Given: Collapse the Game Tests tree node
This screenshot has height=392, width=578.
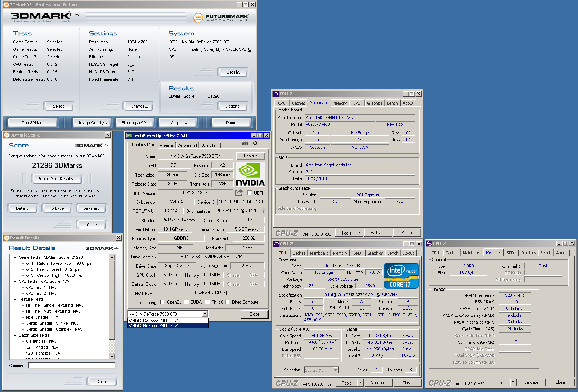Looking at the screenshot, I should click(15, 257).
